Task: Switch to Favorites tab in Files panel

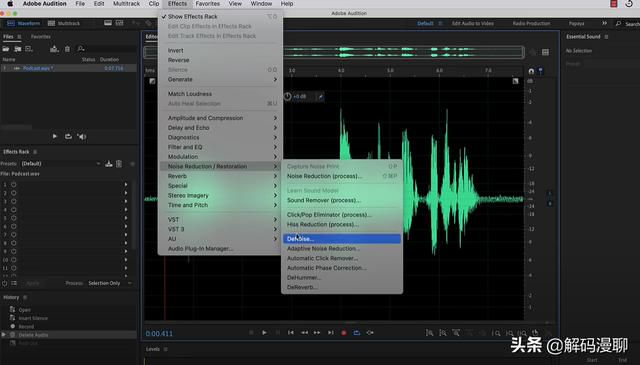Action: coord(40,37)
